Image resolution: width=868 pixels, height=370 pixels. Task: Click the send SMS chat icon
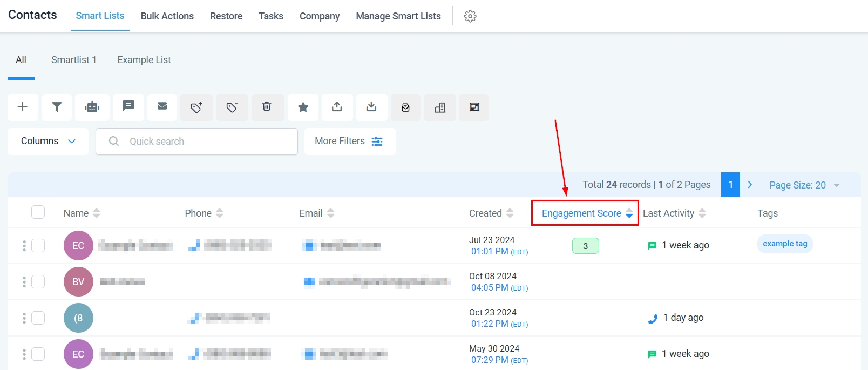coord(128,106)
